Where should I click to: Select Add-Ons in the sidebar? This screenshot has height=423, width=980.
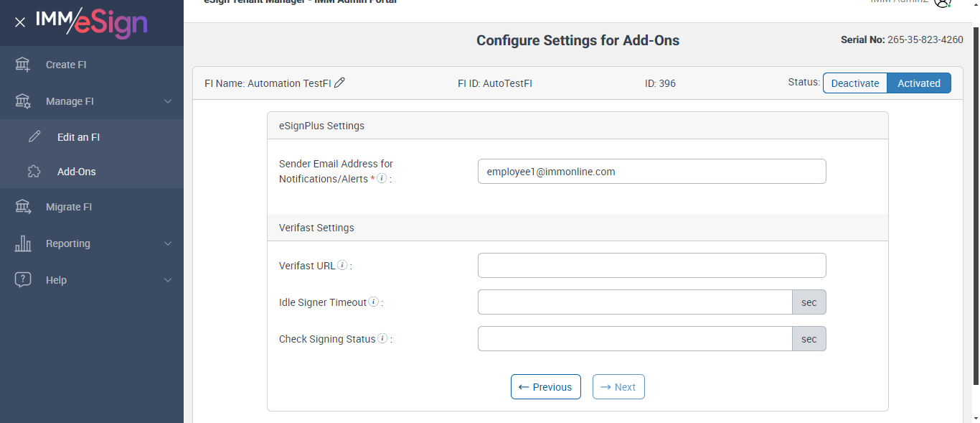(76, 172)
